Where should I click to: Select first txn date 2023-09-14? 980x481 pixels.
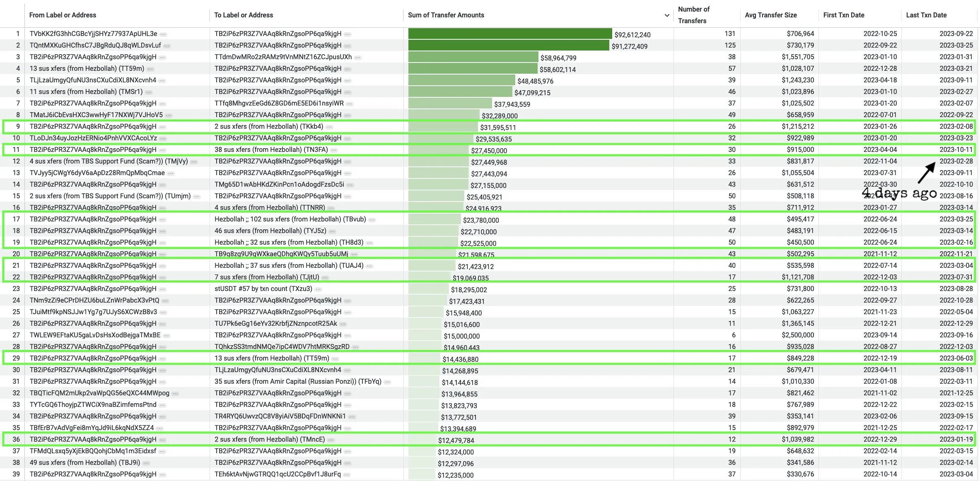pyautogui.click(x=880, y=335)
